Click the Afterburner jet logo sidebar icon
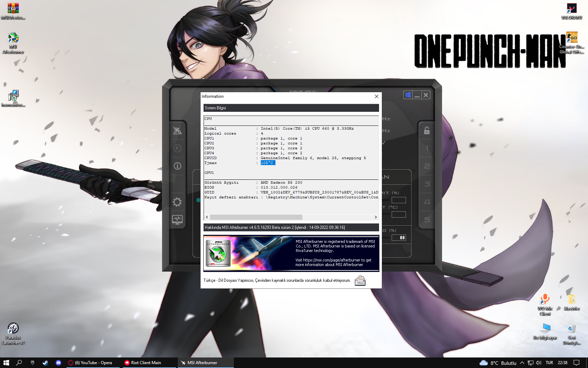The image size is (588, 368). click(x=177, y=130)
